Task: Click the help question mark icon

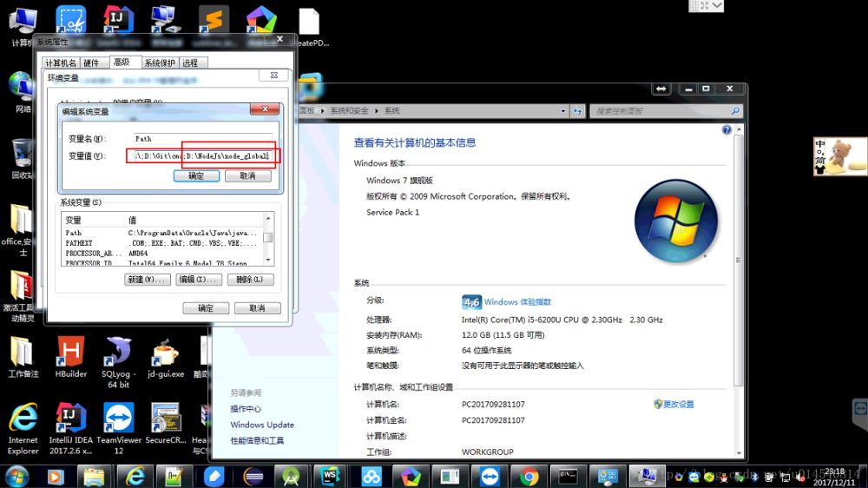Action: [x=727, y=130]
